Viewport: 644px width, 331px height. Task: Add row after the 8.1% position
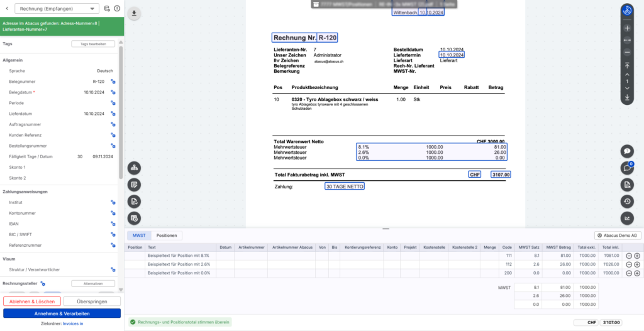637,256
